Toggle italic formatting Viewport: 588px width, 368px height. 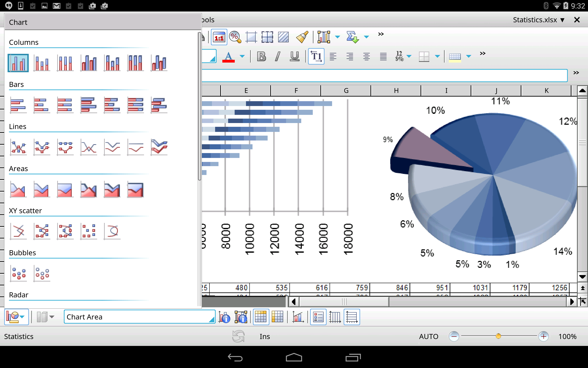[x=277, y=57]
